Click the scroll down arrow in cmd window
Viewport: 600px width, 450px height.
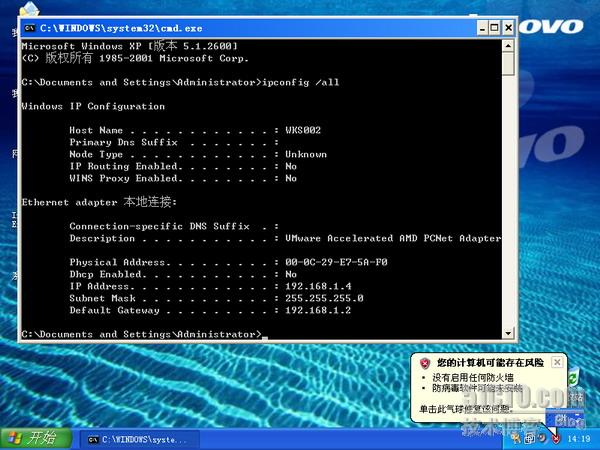[x=508, y=333]
